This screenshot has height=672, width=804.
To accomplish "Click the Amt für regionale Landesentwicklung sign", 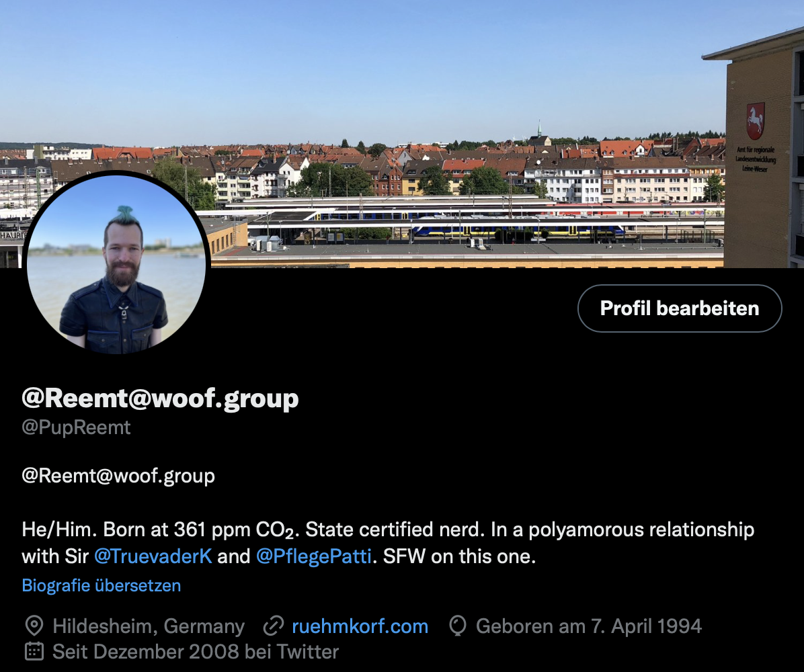I will click(x=756, y=159).
